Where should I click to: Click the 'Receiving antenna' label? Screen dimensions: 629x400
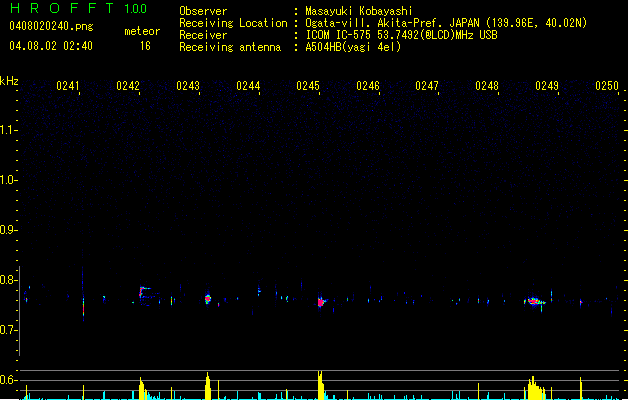tap(230, 47)
